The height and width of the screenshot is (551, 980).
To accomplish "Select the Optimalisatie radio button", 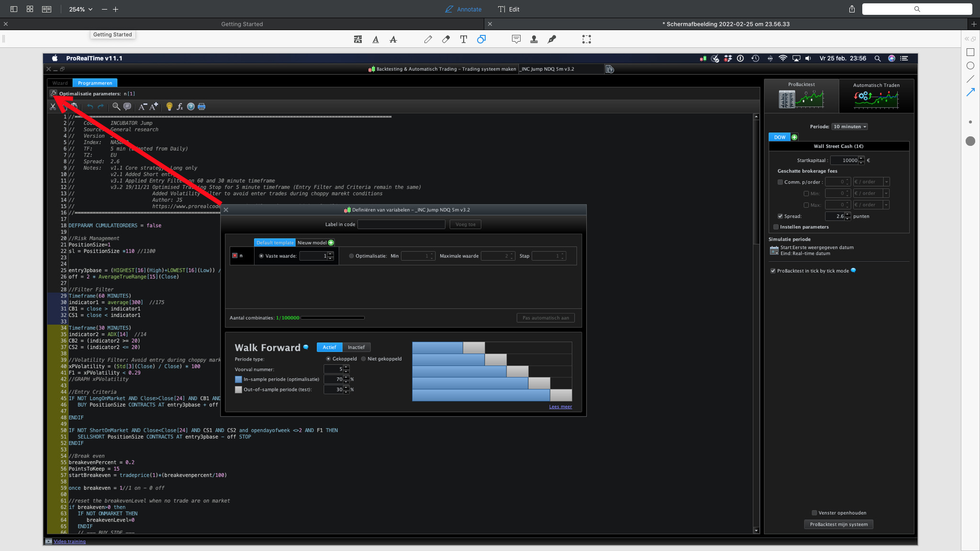I will (351, 256).
